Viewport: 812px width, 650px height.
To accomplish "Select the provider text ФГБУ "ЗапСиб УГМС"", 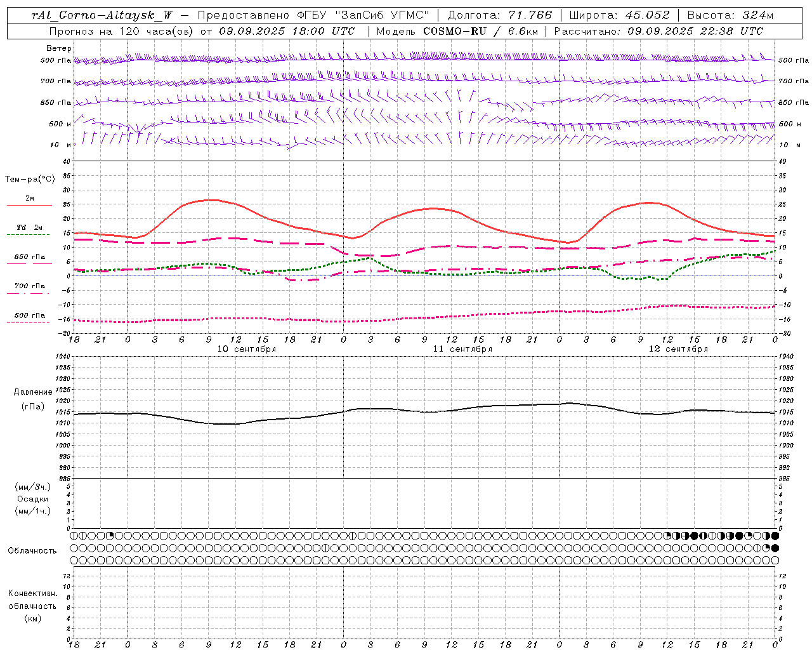I will click(362, 15).
